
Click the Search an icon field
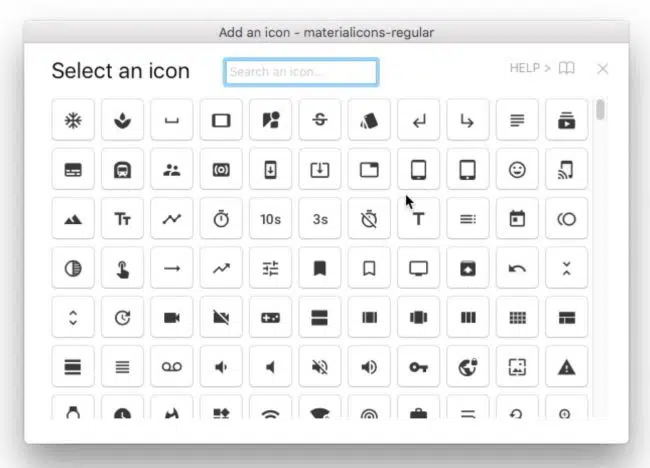301,72
